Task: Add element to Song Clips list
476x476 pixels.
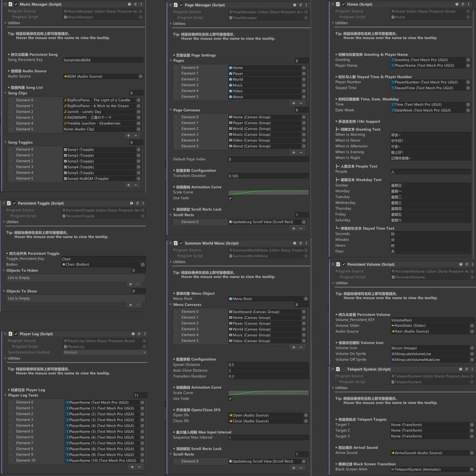Action: click(128, 136)
